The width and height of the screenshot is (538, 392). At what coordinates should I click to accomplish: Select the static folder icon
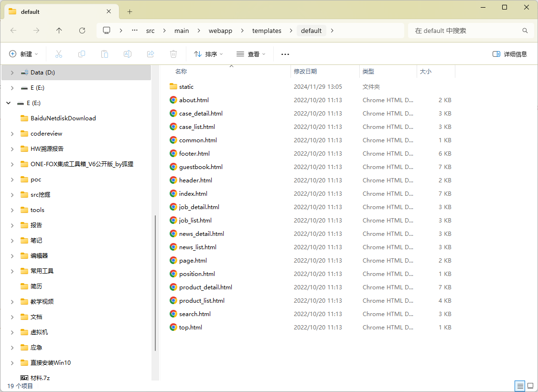click(x=173, y=86)
